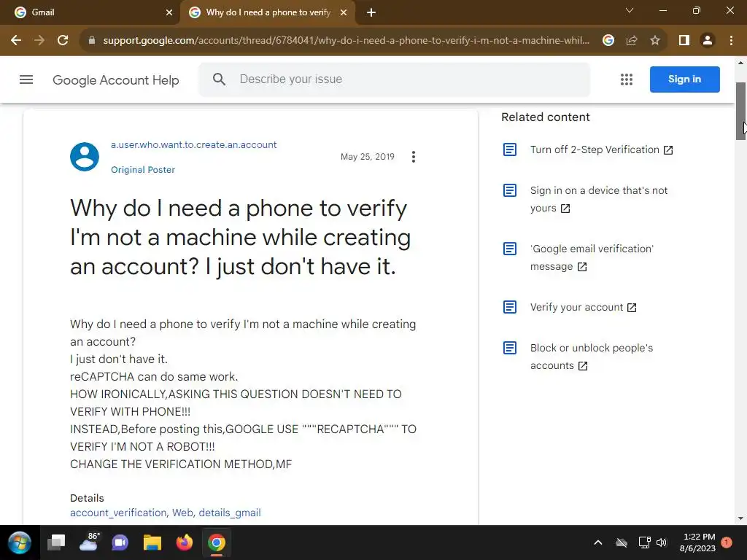Viewport: 747px width, 560px height.
Task: Open the Chrome profile avatar
Action: 708,41
